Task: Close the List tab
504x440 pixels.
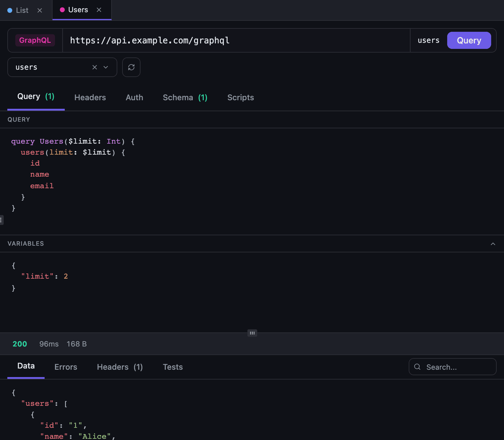Action: point(40,10)
